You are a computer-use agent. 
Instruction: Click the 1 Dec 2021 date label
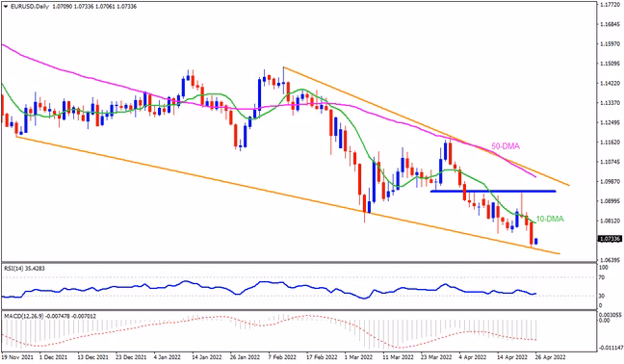coord(53,357)
